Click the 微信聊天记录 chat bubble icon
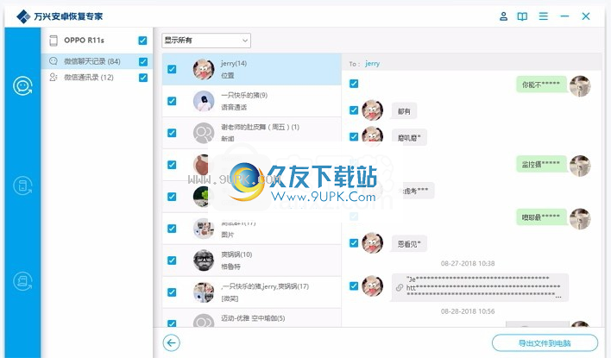The height and width of the screenshot is (364, 611). click(x=54, y=61)
